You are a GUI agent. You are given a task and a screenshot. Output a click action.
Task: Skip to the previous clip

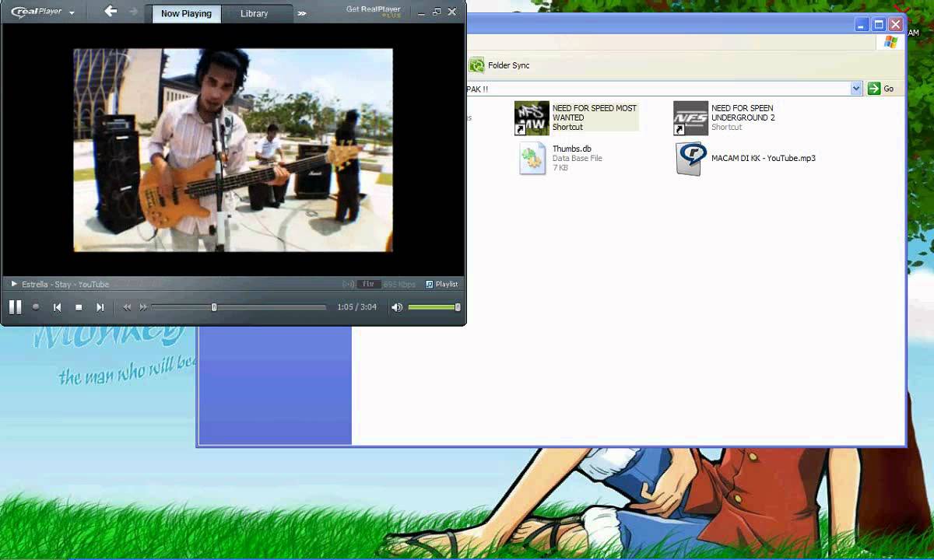point(57,307)
